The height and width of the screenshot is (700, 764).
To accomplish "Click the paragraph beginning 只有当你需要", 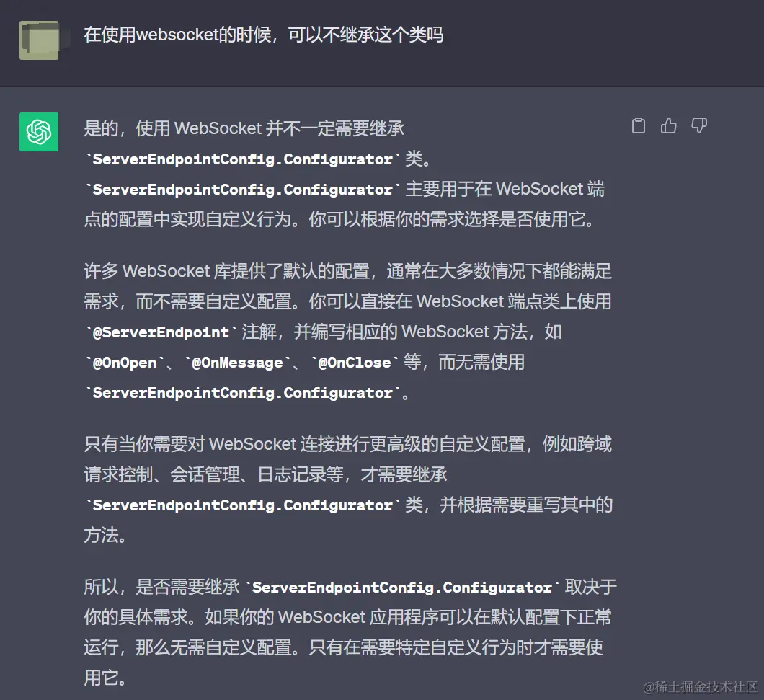I will point(348,489).
